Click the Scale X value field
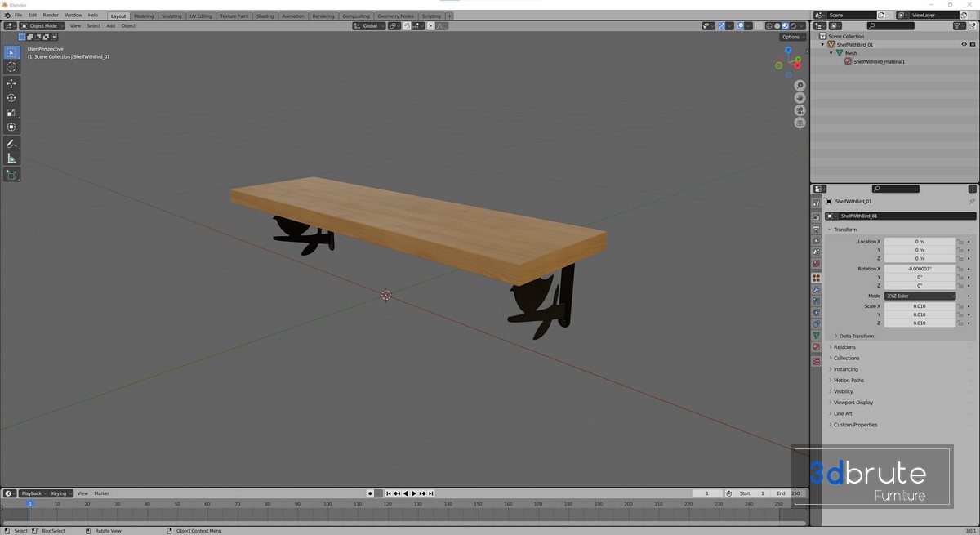Viewport: 980px width, 535px height. pos(919,306)
